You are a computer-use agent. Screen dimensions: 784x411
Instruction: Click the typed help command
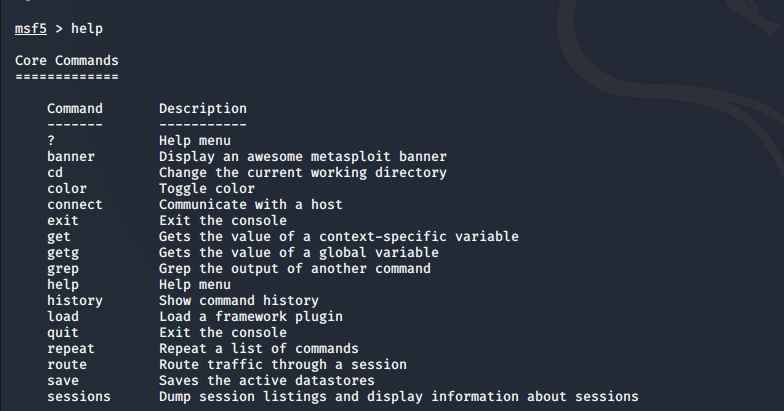coord(86,28)
